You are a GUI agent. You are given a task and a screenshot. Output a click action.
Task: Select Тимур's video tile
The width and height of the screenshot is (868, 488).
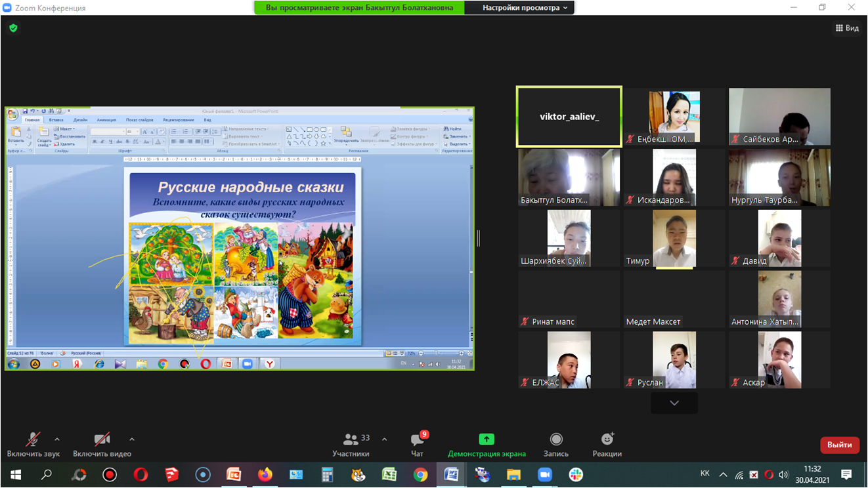pyautogui.click(x=674, y=239)
